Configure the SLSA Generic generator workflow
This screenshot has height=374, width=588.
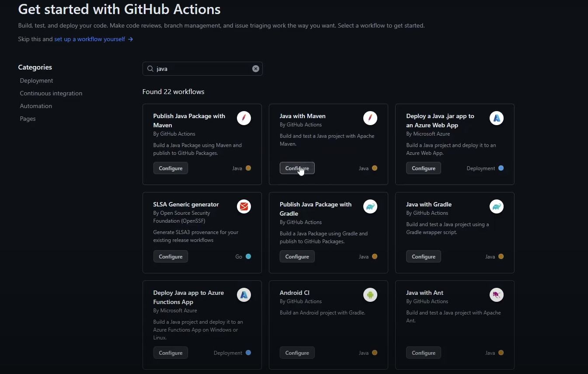click(x=170, y=256)
